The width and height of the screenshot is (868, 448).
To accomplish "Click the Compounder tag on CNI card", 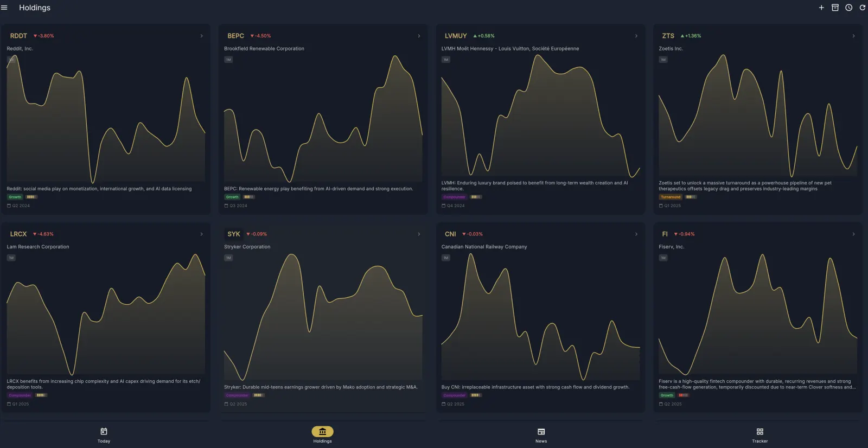I will (455, 395).
